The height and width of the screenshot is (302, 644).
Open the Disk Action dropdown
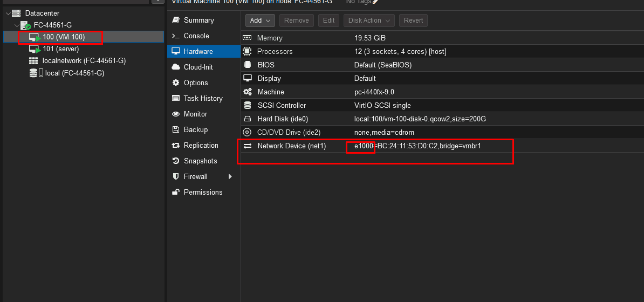(x=369, y=20)
